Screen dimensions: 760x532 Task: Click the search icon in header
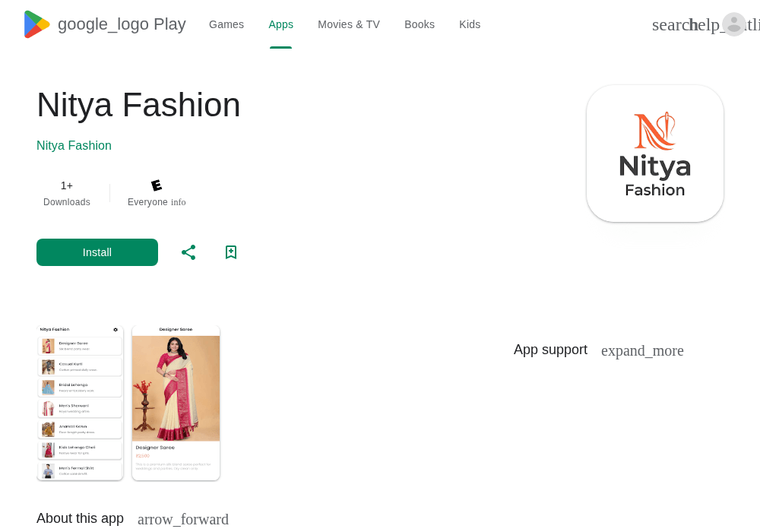pyautogui.click(x=670, y=25)
